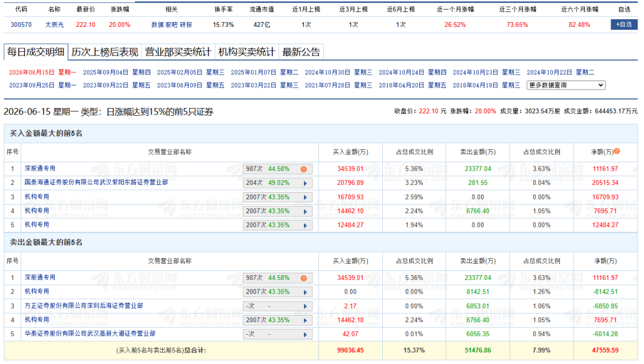Select date 2018年04月20日 星期五
644x364 pixels.
pyautogui.click(x=413, y=85)
